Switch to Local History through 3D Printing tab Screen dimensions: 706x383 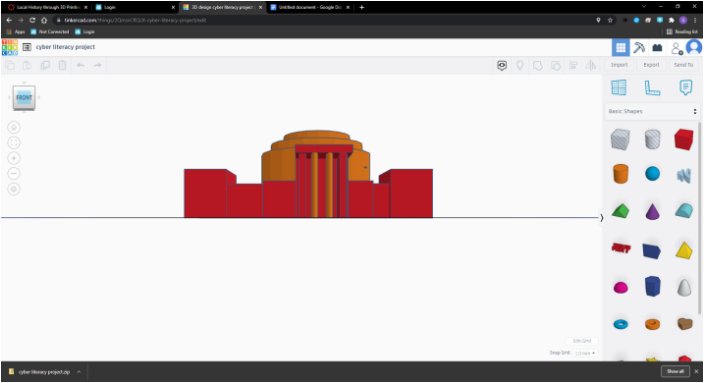(47, 7)
